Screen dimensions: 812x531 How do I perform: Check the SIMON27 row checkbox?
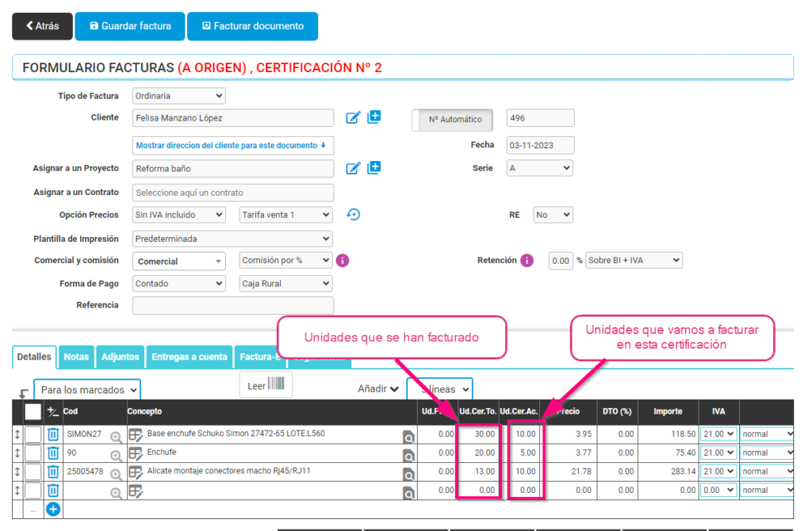(33, 434)
